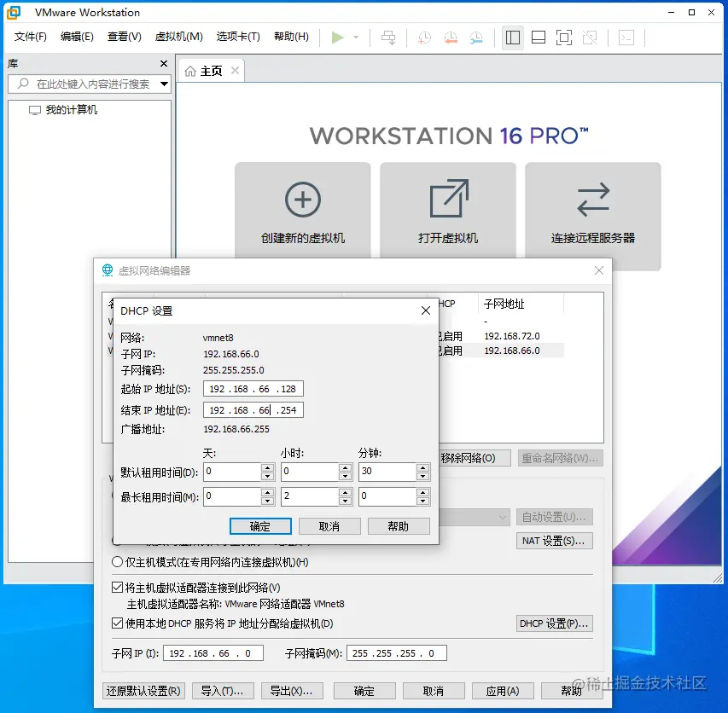This screenshot has height=713, width=728.
Task: Disable 将主机虚拟适配器连接到此网络 checkbox
Action: click(x=118, y=586)
